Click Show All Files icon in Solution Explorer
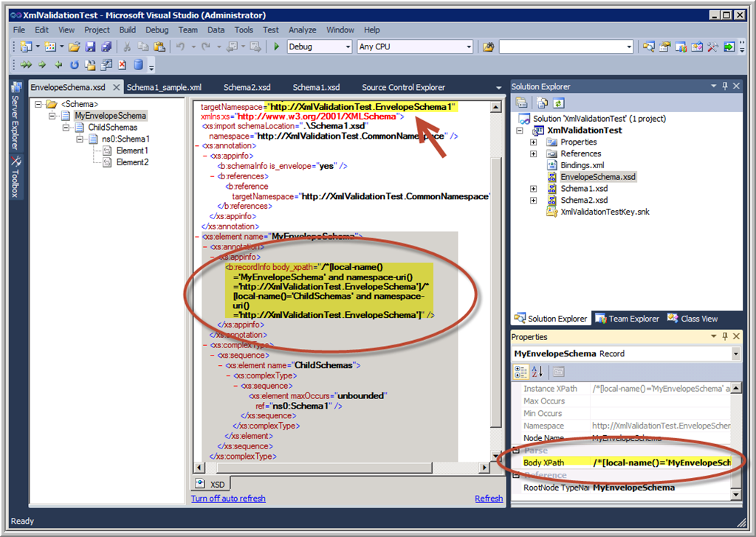Screen dimensions: 756x537 click(x=543, y=103)
